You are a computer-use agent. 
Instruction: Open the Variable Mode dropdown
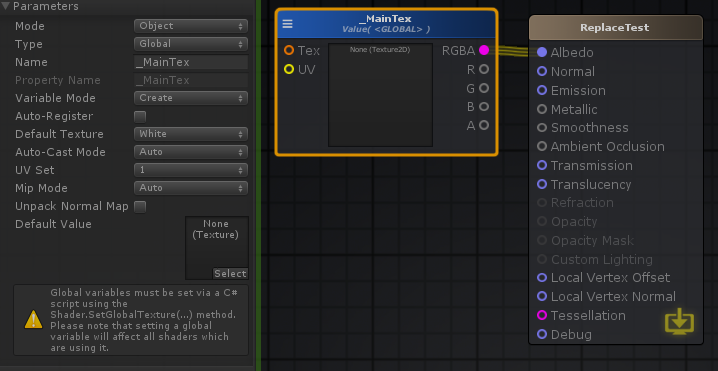[190, 98]
